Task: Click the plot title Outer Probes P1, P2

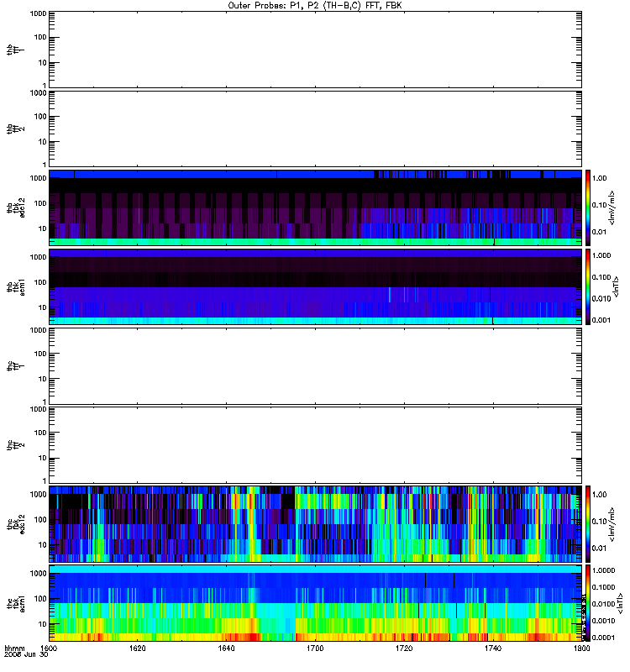Action: pos(315,6)
